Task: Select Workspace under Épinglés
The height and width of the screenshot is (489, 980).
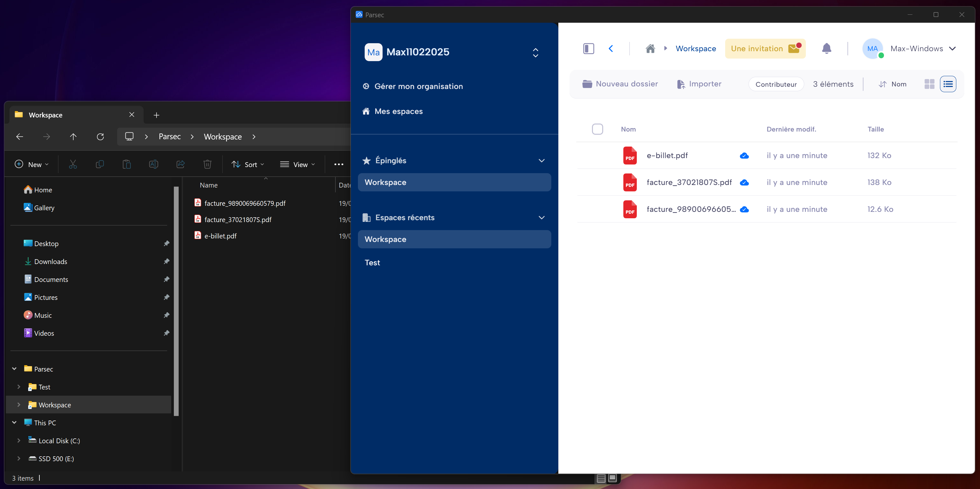Action: pos(454,182)
